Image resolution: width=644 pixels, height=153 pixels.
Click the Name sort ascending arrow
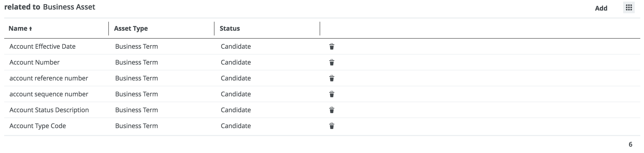coord(31,29)
